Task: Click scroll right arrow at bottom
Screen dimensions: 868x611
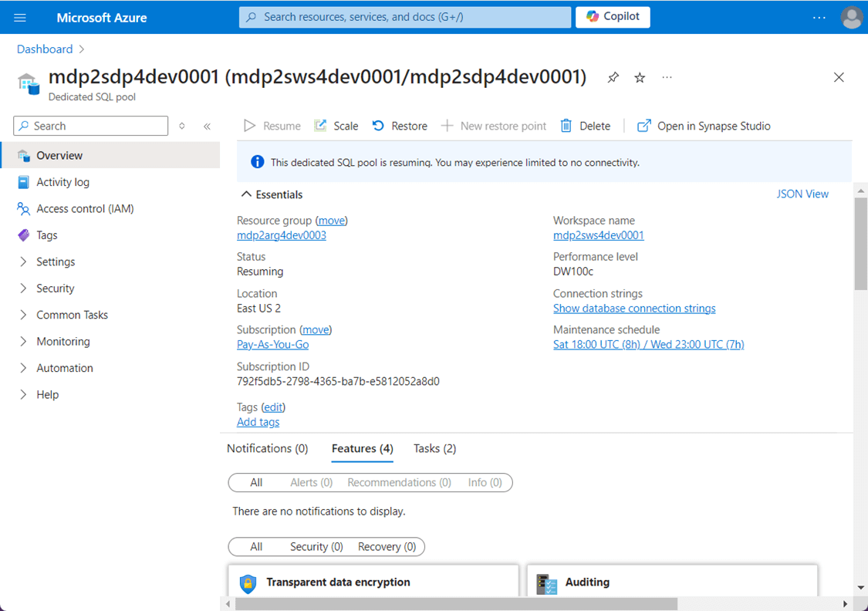Action: pyautogui.click(x=845, y=604)
